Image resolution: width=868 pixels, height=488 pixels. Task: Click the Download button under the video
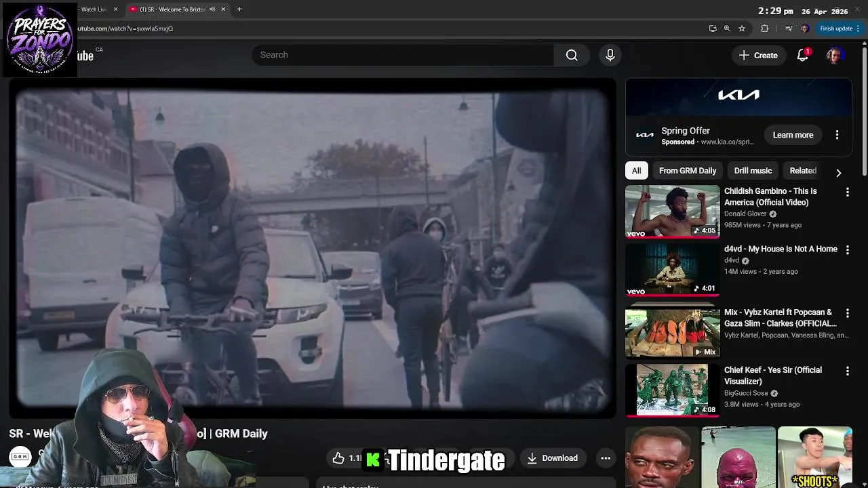click(553, 458)
